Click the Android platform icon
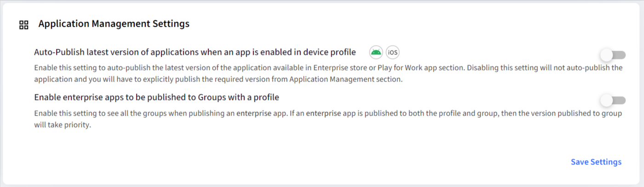Image resolution: width=644 pixels, height=187 pixels. tap(376, 52)
